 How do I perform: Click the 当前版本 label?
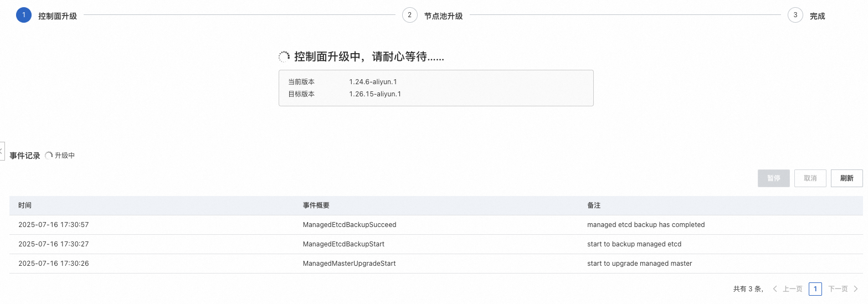click(301, 82)
